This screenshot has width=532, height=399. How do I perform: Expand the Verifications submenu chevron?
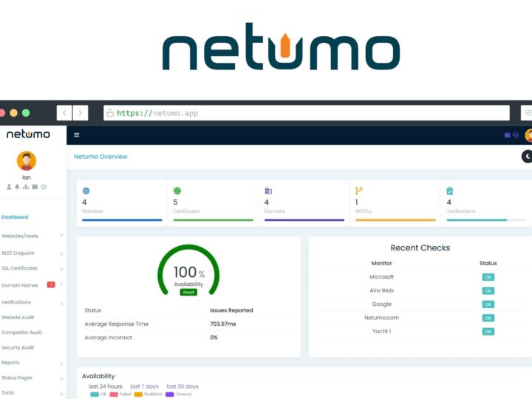click(61, 304)
